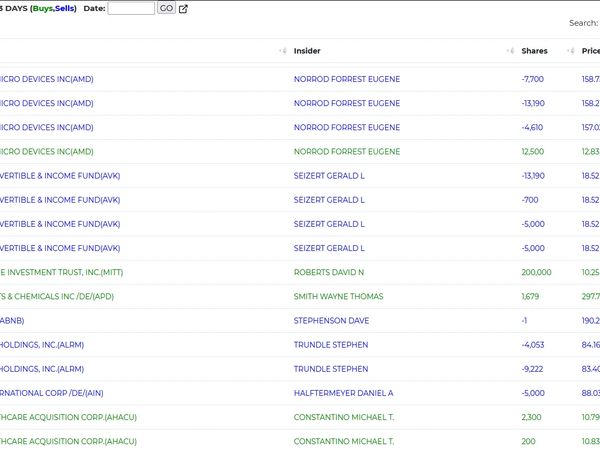The image size is (600, 451).
Task: Open CHEMICALS INC /DE/(APD) company link
Action: [57, 296]
